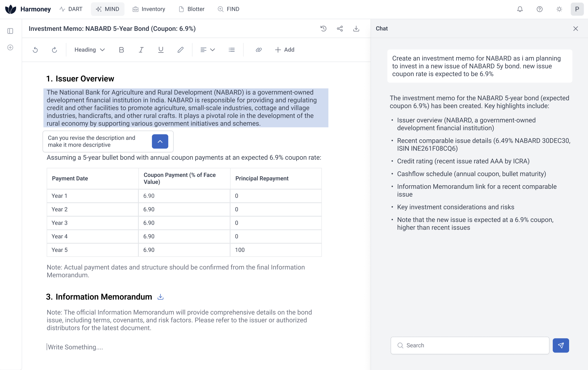588x370 pixels.
Task: Select the Year 3 table cell
Action: (92, 223)
